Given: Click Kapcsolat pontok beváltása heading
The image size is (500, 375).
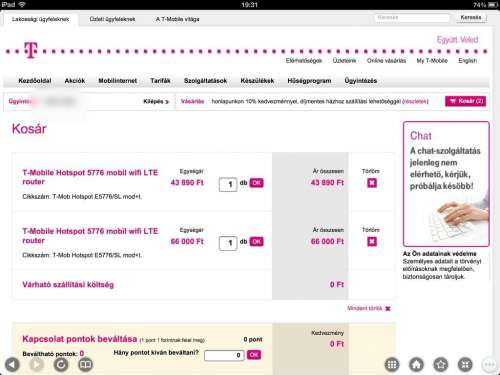Looking at the screenshot, I should pyautogui.click(x=80, y=339).
